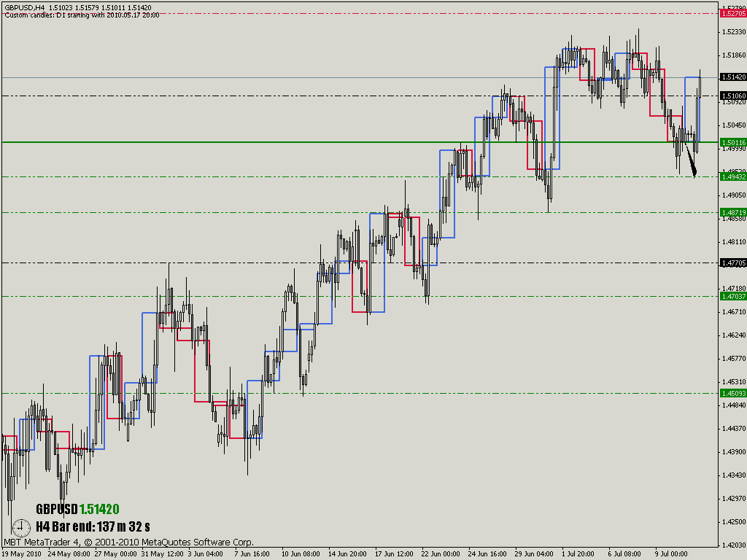Click the 1.43900 price scale value
The width and height of the screenshot is (747, 560).
click(x=734, y=452)
